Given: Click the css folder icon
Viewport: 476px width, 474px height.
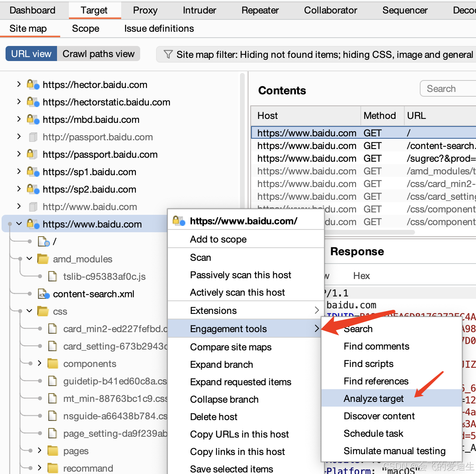Looking at the screenshot, I should pos(43,311).
